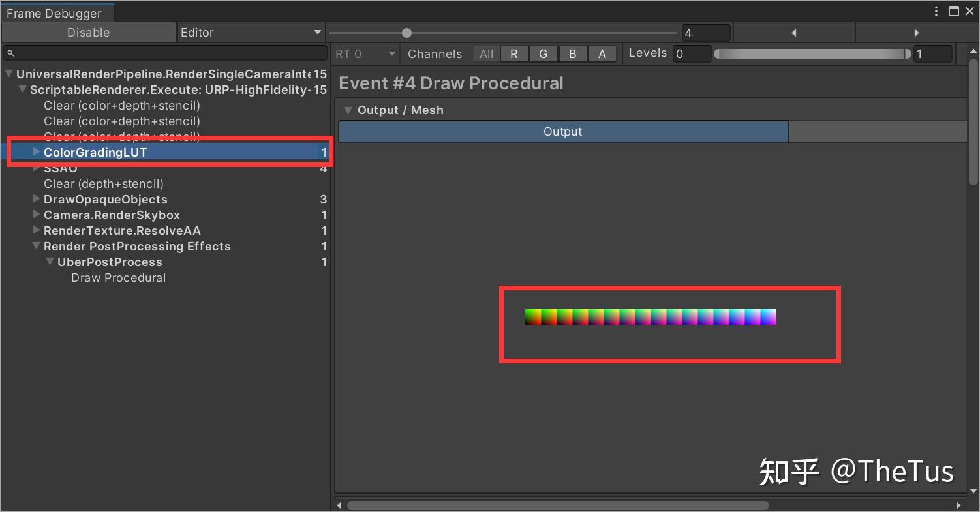Click the Levels range slider

click(x=811, y=53)
